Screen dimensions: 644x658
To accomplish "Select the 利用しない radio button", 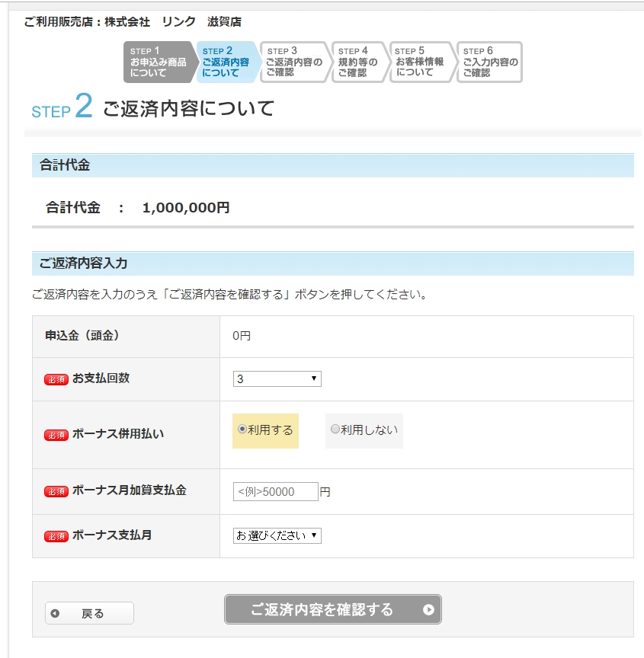I will 335,430.
